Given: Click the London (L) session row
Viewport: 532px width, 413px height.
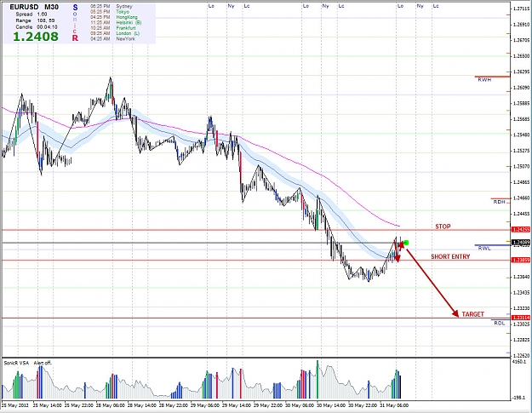Looking at the screenshot, I should pyautogui.click(x=115, y=33).
